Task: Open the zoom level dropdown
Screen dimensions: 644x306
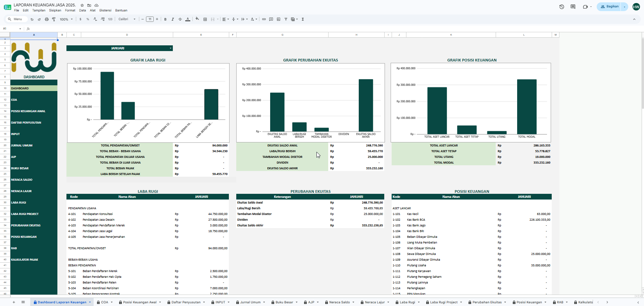Action: click(x=66, y=19)
